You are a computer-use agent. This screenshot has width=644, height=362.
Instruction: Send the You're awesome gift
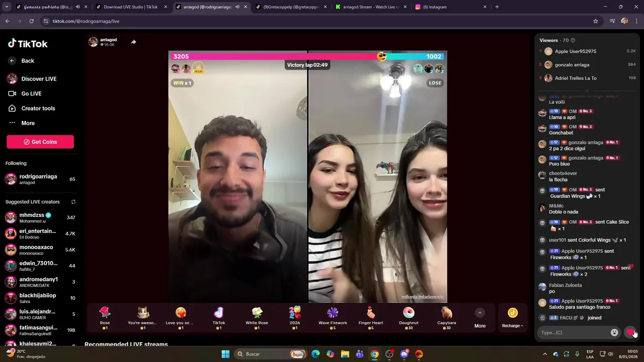pos(143,318)
